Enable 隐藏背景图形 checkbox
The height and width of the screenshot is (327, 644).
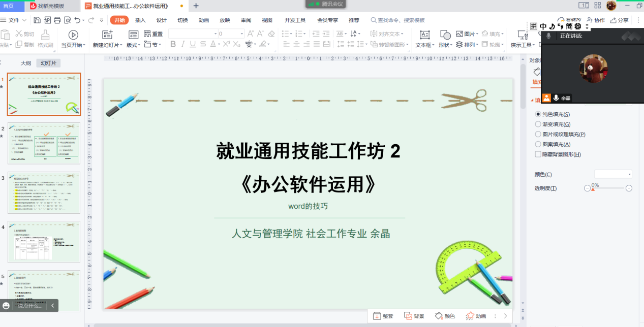[x=538, y=154]
